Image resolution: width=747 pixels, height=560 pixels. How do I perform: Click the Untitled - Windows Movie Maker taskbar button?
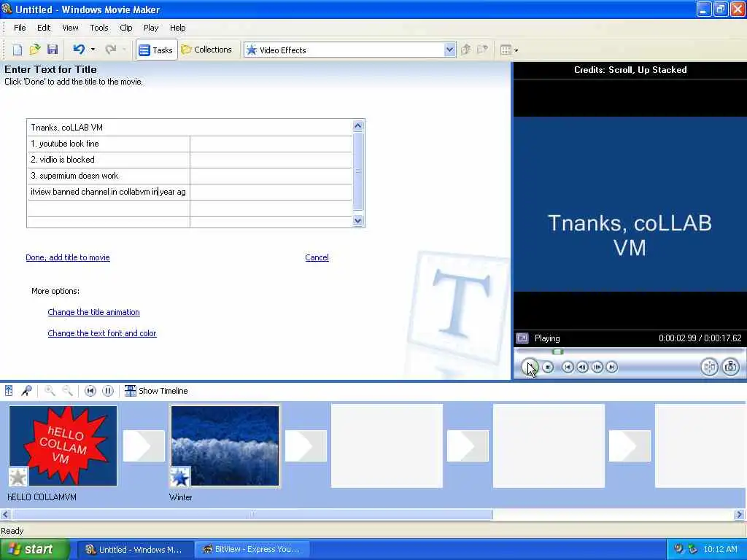click(x=135, y=550)
